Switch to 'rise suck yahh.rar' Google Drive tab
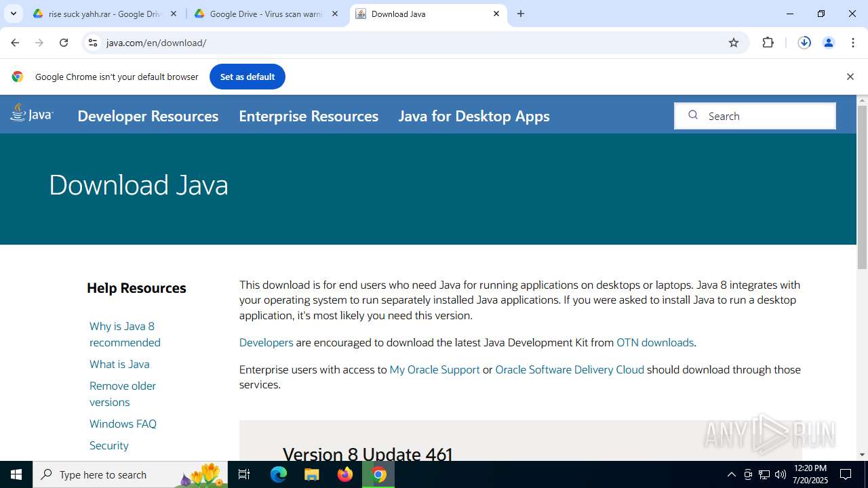This screenshot has width=868, height=488. (x=104, y=14)
